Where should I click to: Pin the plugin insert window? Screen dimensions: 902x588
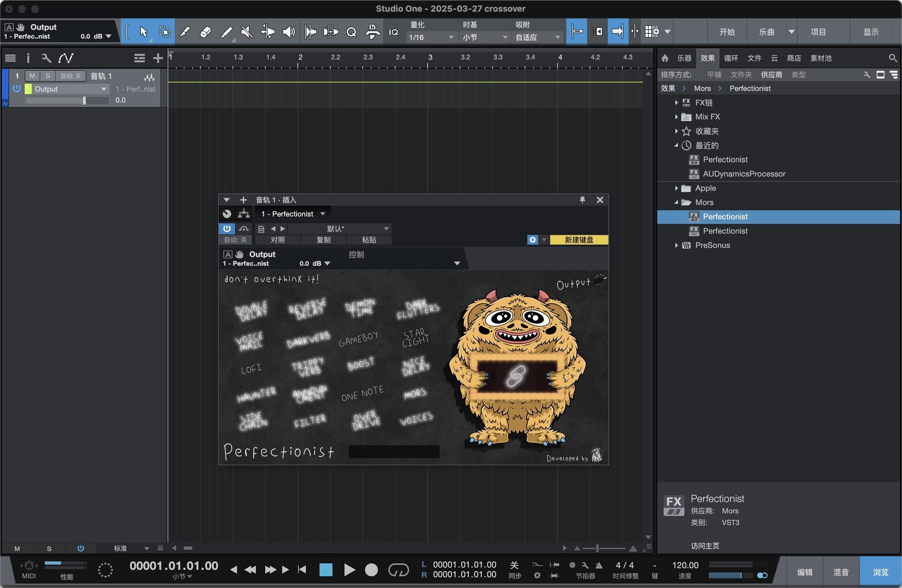(x=582, y=200)
